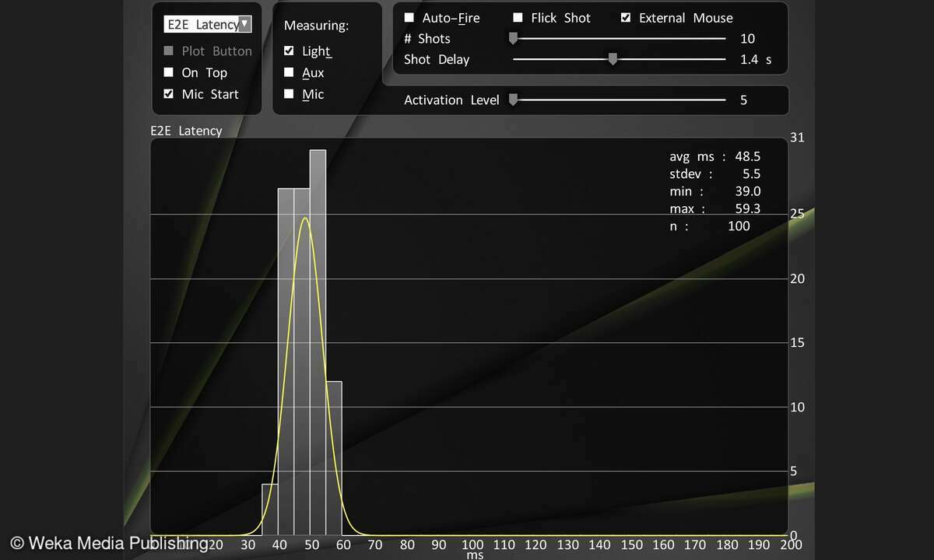Uncheck the External Mouse checkbox
The image size is (934, 560).
(626, 18)
